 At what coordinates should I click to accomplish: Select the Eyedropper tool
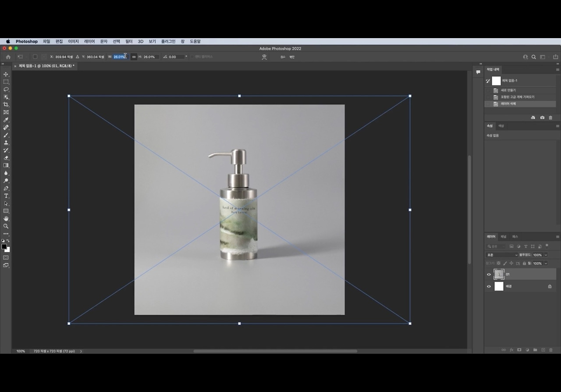pos(6,120)
